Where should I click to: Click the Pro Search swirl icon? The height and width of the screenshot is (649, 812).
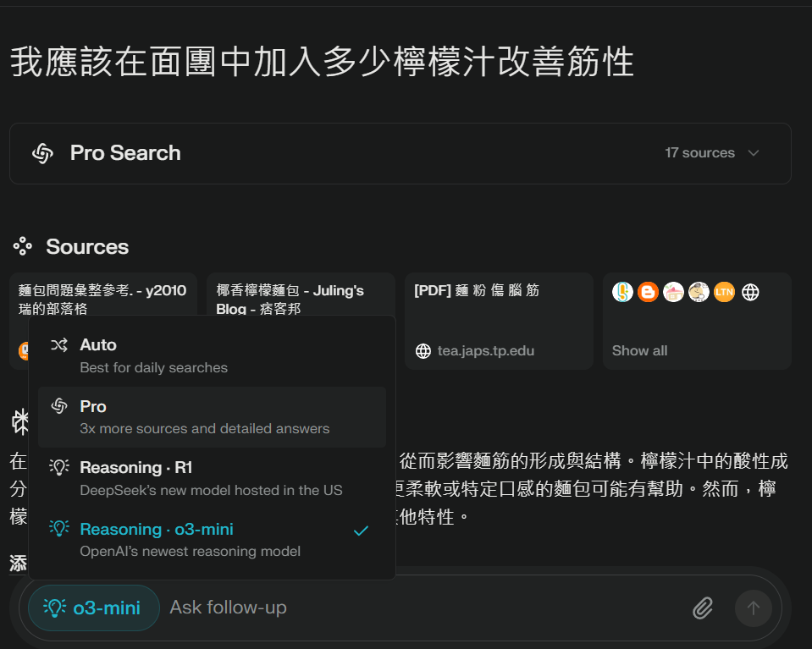[42, 153]
